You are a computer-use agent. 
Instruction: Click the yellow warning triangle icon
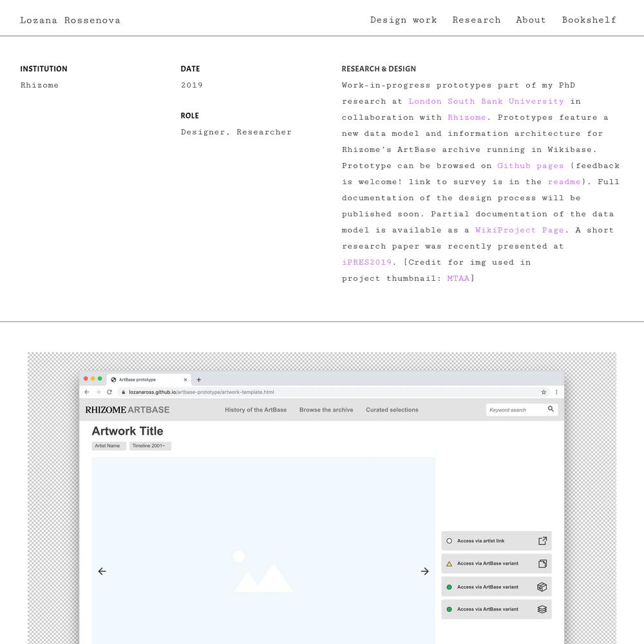pyautogui.click(x=449, y=564)
